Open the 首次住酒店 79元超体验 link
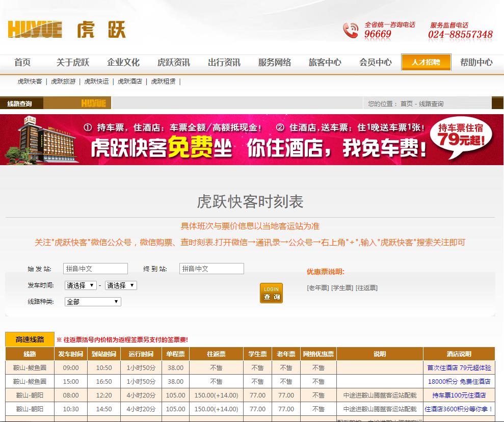The image size is (504, 422). tap(459, 367)
